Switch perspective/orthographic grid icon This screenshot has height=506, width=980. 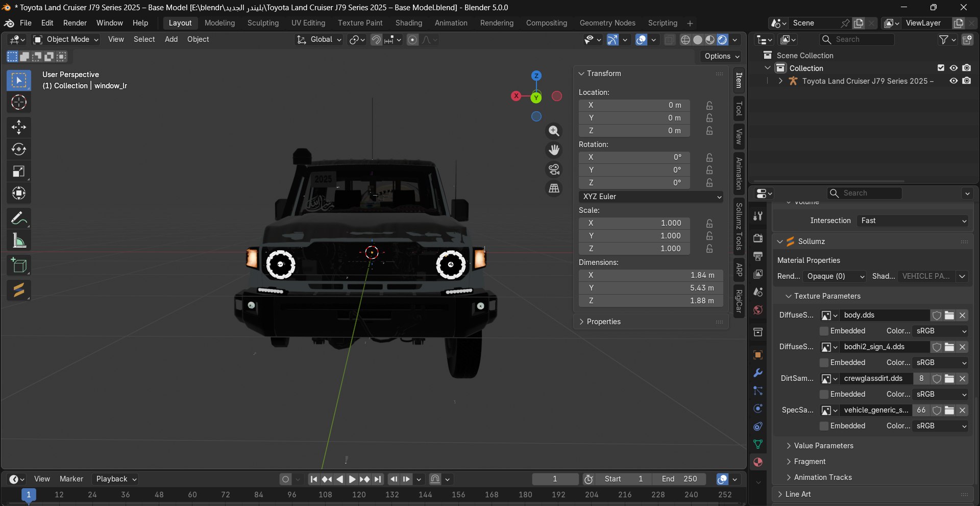coord(554,188)
